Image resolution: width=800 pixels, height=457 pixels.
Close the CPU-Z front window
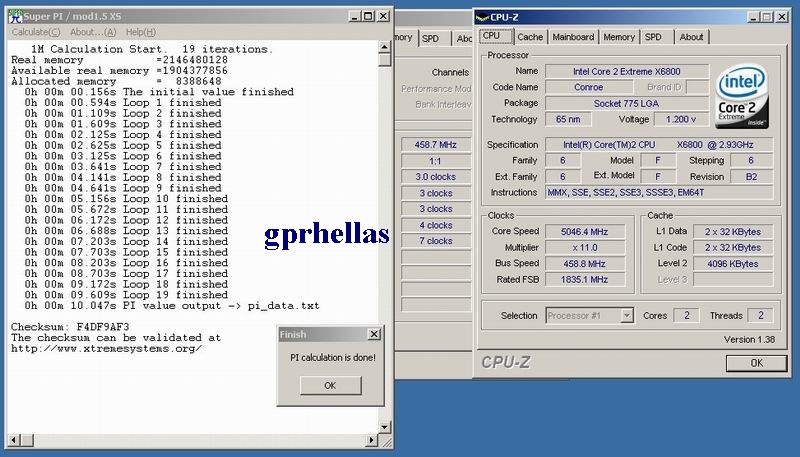782,17
